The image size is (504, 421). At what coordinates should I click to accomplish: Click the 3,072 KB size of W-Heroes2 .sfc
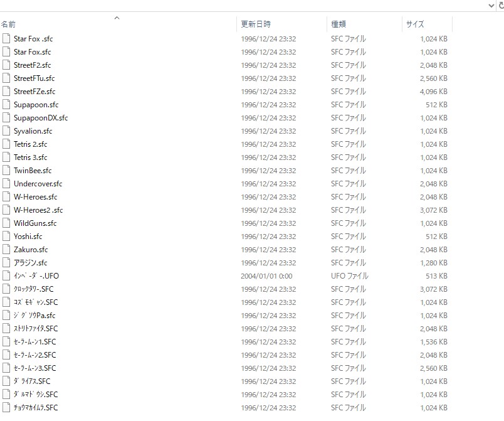pyautogui.click(x=434, y=210)
